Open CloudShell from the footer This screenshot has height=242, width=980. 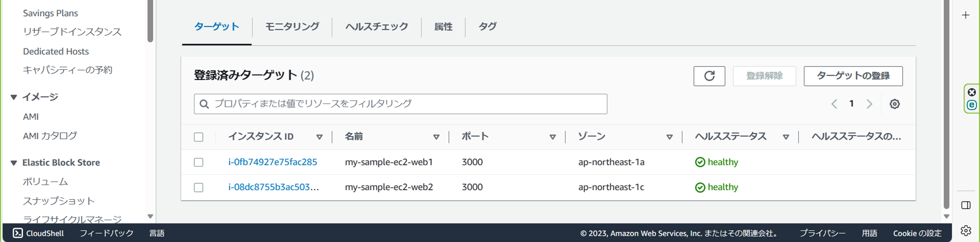pos(39,233)
